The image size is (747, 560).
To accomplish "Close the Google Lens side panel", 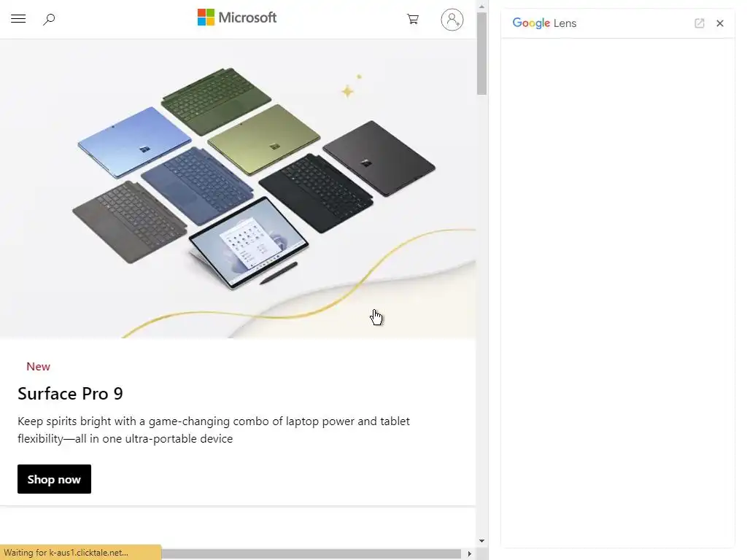I will (x=720, y=23).
